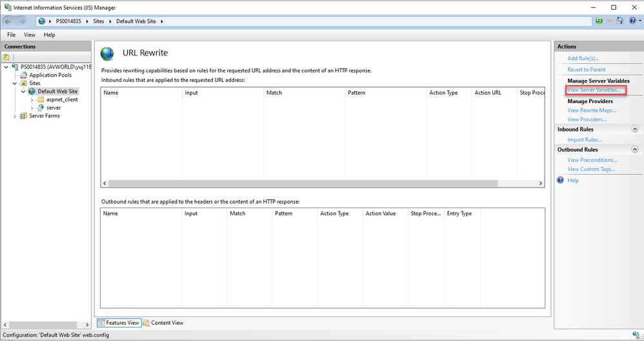Image resolution: width=644 pixels, height=341 pixels.
Task: Click Import Rules... link
Action: [x=585, y=140]
